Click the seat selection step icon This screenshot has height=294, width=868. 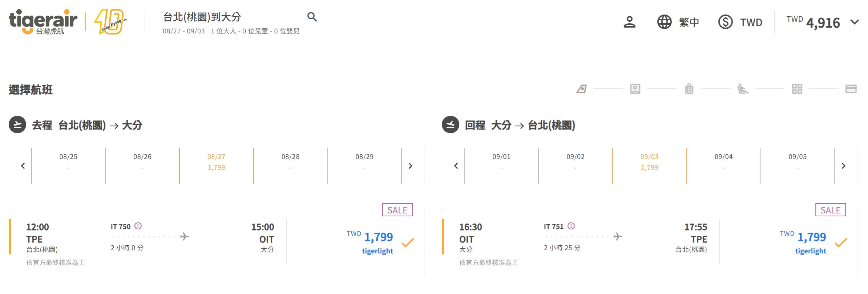(x=743, y=89)
